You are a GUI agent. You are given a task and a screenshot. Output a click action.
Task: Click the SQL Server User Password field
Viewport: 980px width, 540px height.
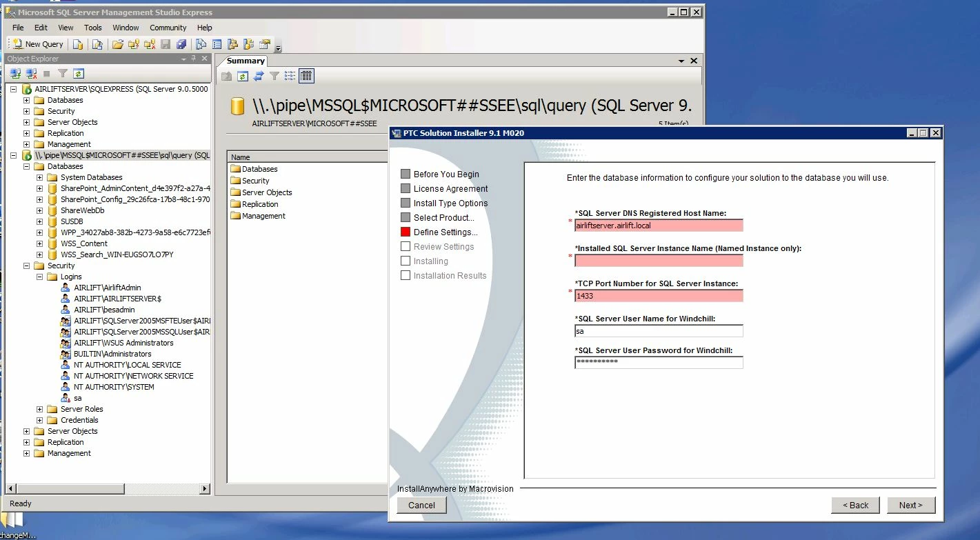(x=659, y=362)
